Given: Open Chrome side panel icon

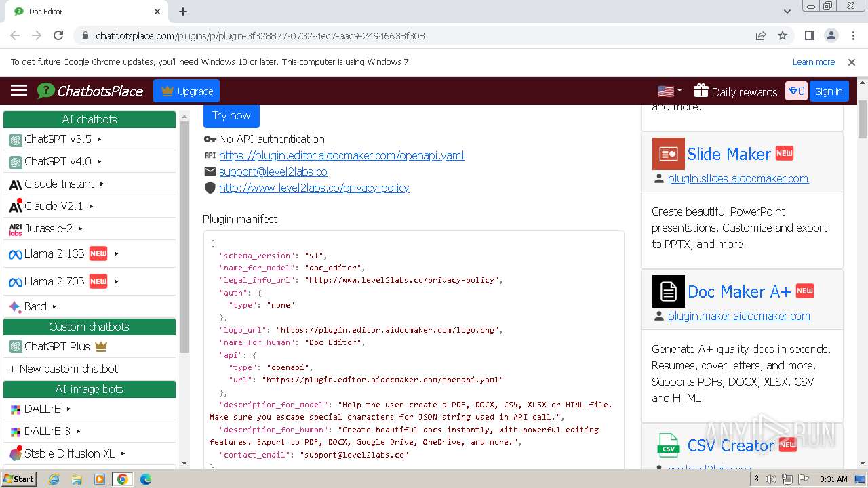Looking at the screenshot, I should (810, 35).
